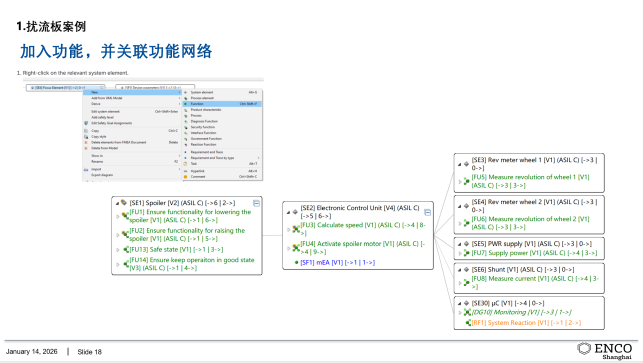Expand the DG10 Monitoring node

coord(460,313)
